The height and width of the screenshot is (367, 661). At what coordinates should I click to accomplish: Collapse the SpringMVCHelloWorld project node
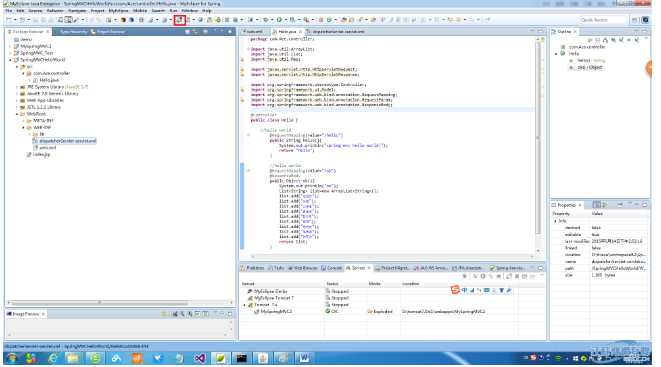click(x=11, y=60)
